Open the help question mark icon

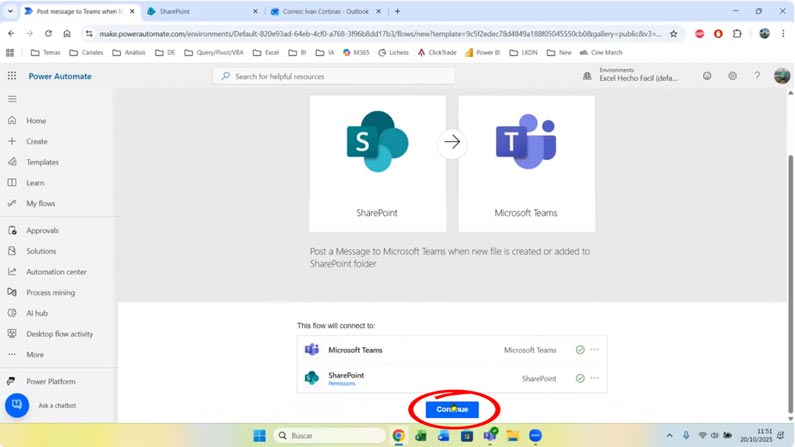tap(757, 76)
